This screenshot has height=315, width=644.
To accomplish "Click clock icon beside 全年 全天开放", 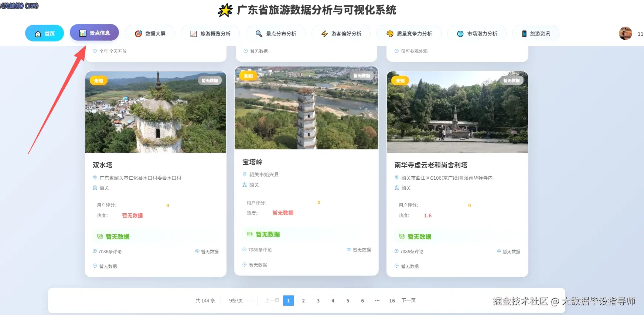I will coord(95,51).
